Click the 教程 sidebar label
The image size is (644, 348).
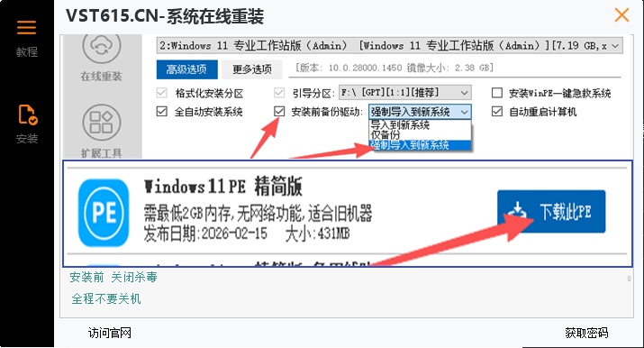27,52
